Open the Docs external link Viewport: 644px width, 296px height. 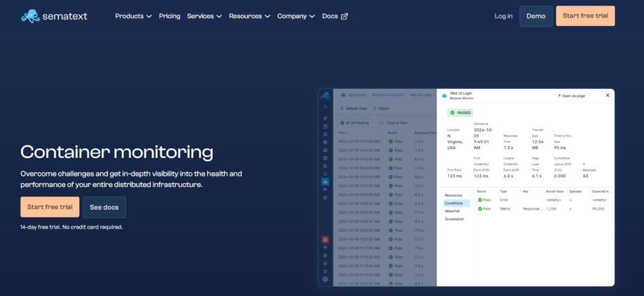pyautogui.click(x=335, y=16)
